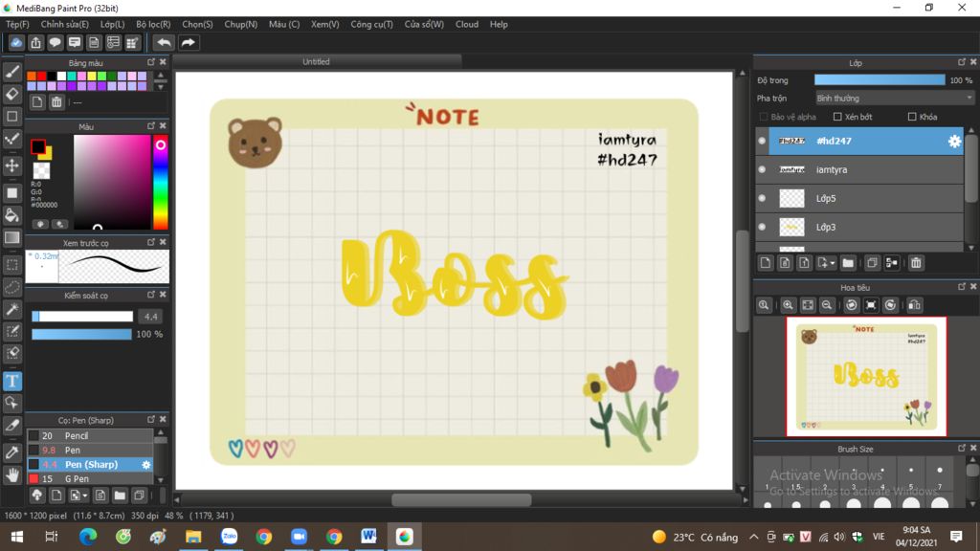Hide the #hd247 layer
This screenshot has width=980, height=551.
point(762,142)
